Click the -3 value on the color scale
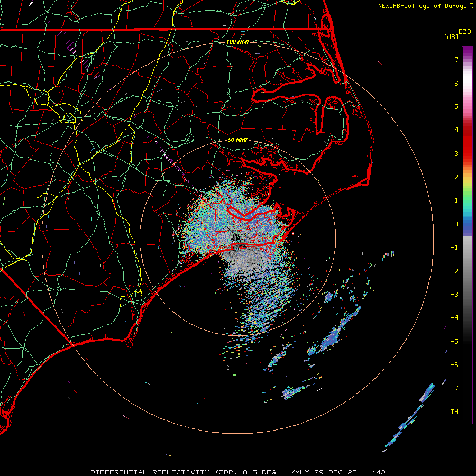This screenshot has width=476, height=476. click(454, 295)
